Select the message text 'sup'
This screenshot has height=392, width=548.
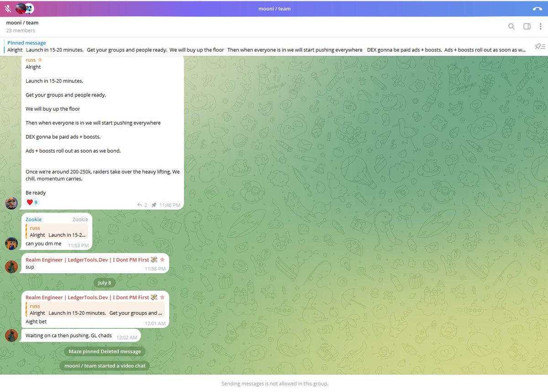click(30, 267)
